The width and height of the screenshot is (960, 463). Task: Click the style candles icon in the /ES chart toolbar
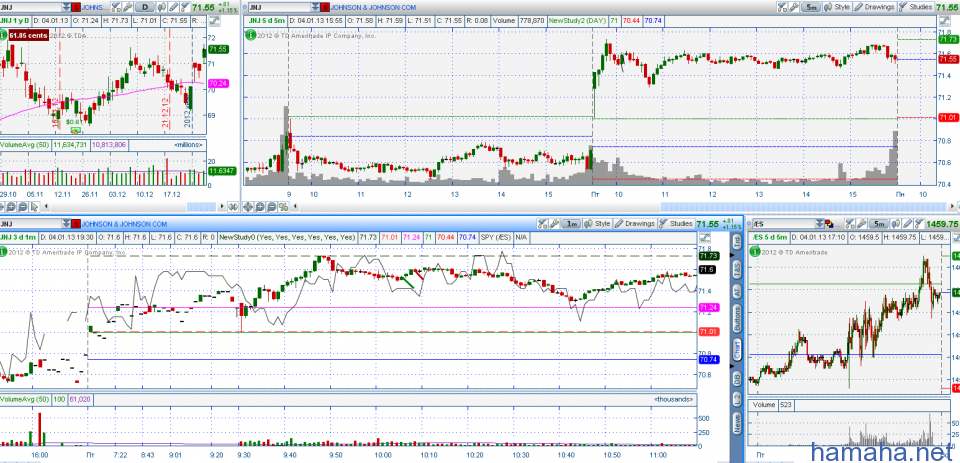pyautogui.click(x=896, y=224)
